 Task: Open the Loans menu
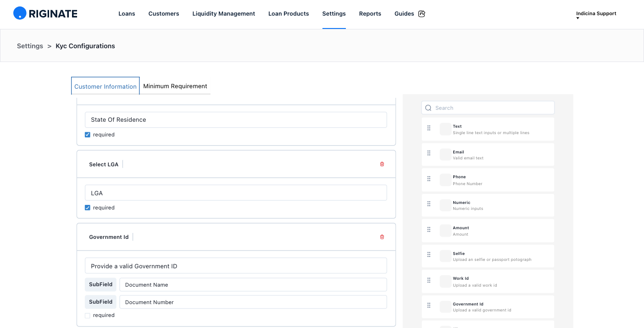coord(127,14)
